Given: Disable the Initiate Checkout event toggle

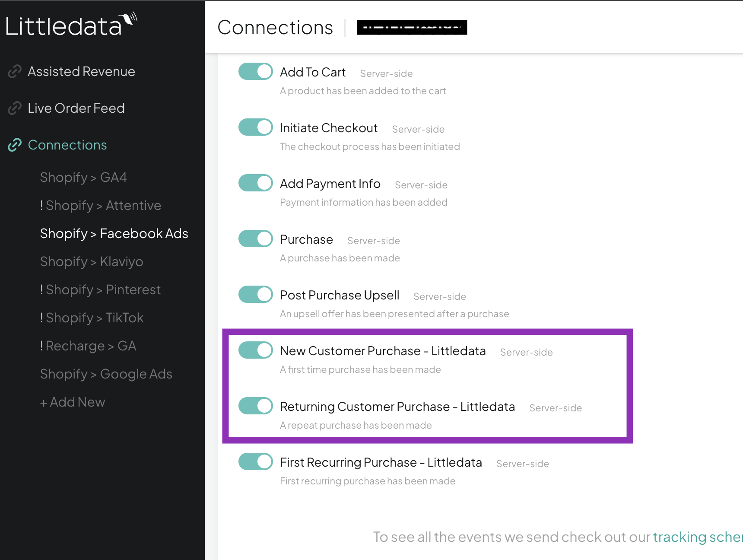Looking at the screenshot, I should [x=256, y=127].
